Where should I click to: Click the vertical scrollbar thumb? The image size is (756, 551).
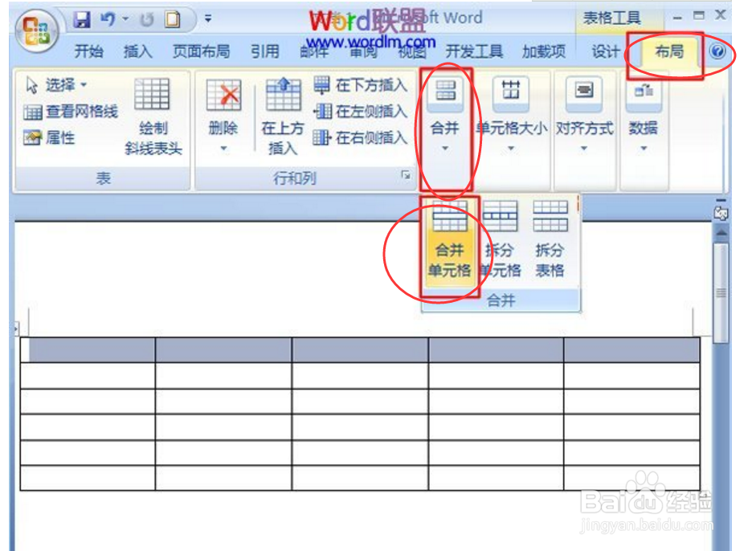721,293
